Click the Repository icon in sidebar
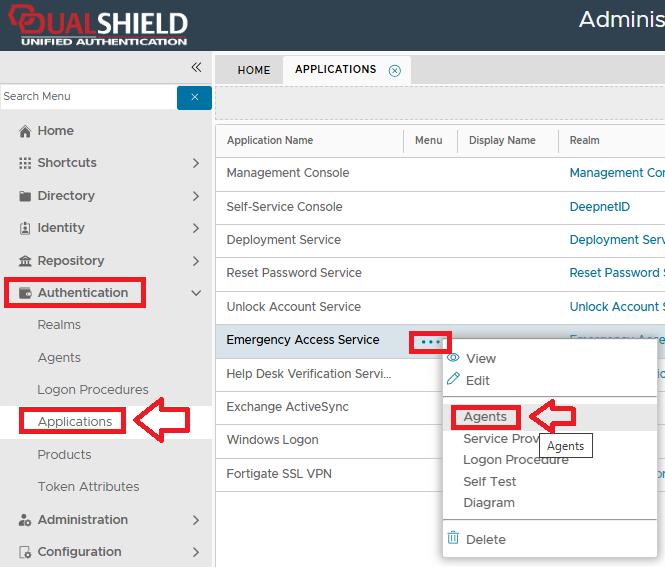Screen dimensions: 665x569 25,261
